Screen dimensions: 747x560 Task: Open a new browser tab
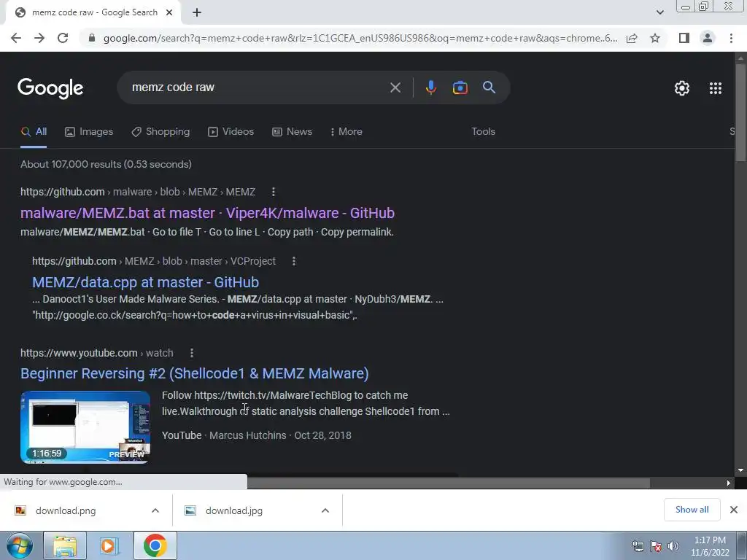click(197, 12)
